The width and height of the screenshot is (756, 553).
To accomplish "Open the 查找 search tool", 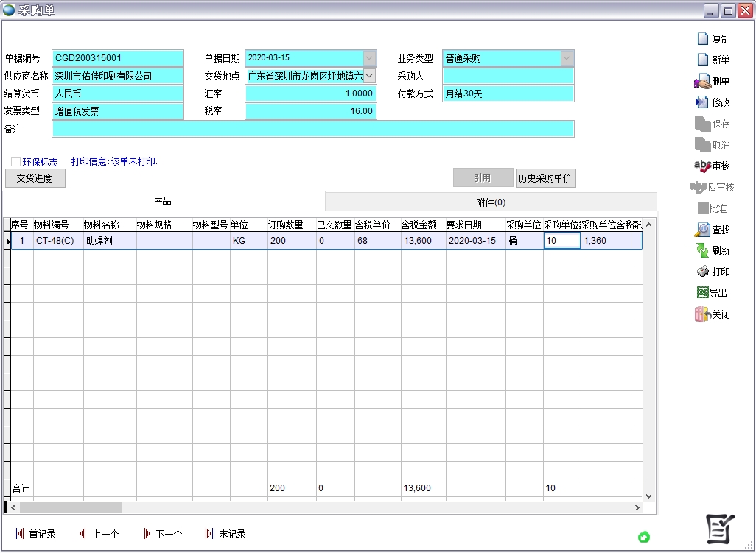I will (702, 230).
